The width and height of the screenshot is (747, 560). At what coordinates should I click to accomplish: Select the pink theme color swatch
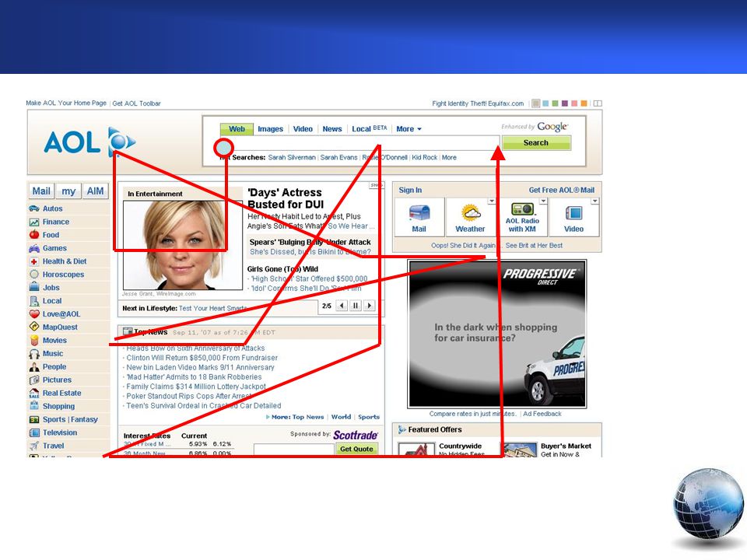[x=574, y=103]
